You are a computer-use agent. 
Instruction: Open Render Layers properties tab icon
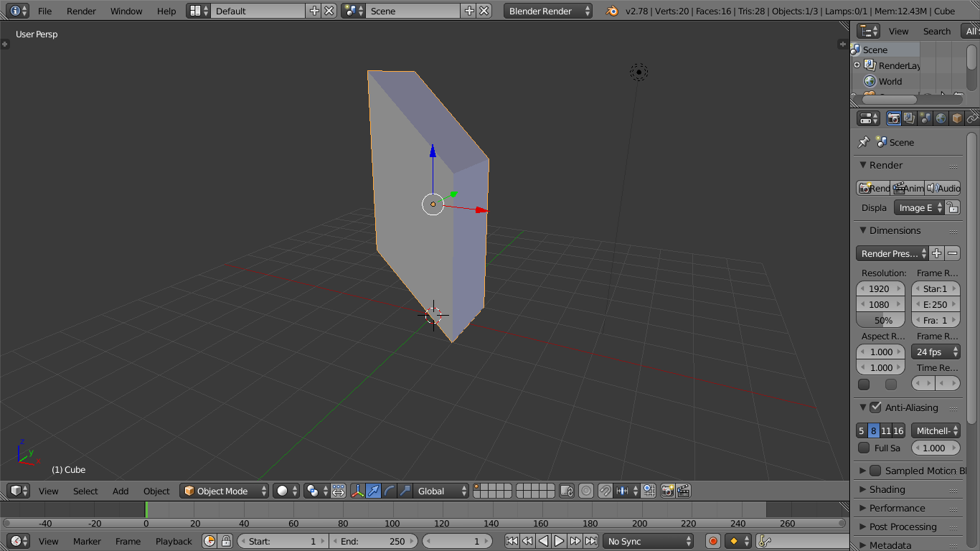point(908,118)
